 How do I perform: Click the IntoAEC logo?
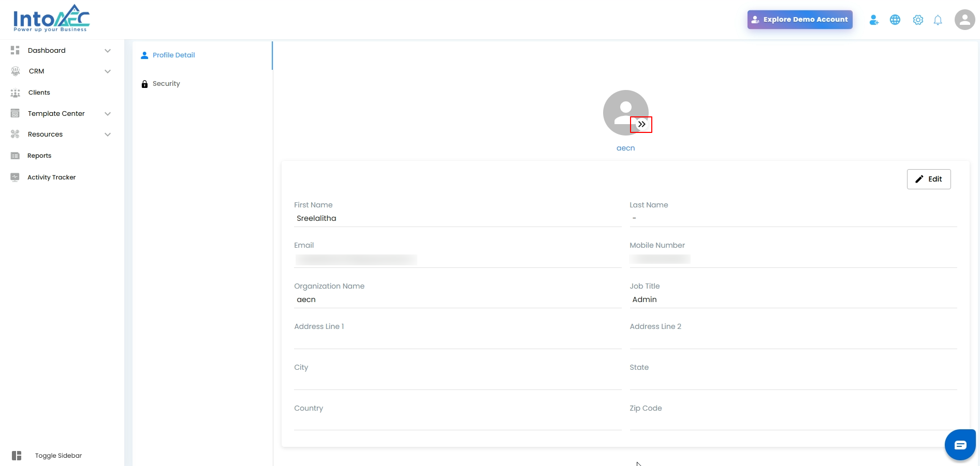pos(51,19)
